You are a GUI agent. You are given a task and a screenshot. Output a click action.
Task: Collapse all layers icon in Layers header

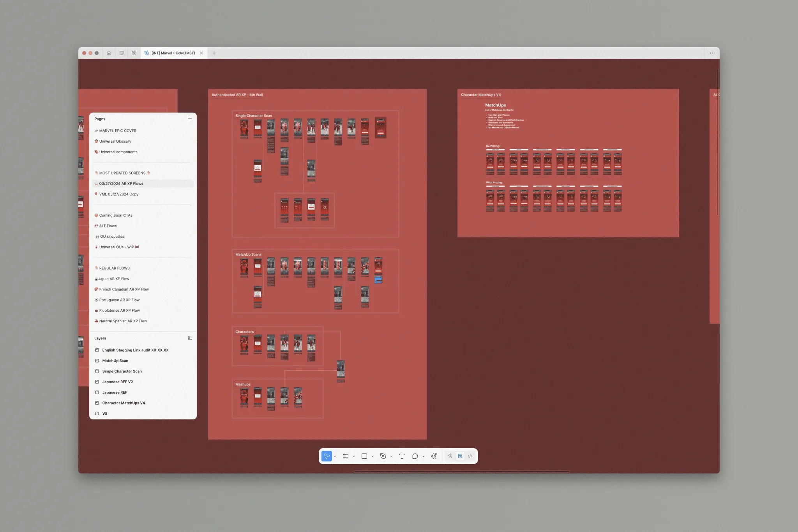point(190,338)
